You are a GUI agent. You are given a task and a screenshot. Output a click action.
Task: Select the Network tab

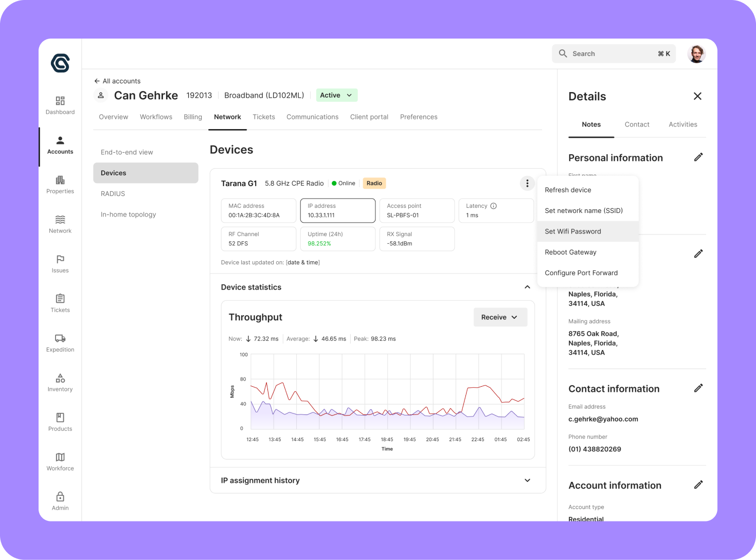227,117
